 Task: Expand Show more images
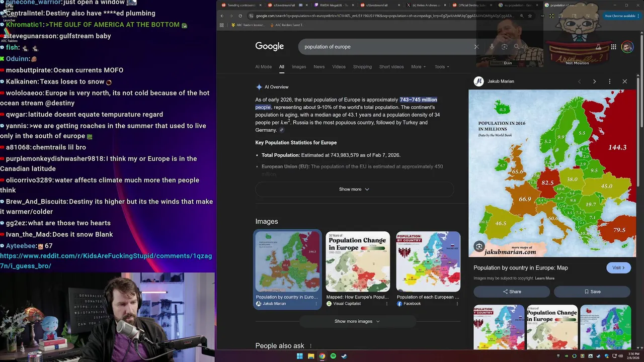357,321
